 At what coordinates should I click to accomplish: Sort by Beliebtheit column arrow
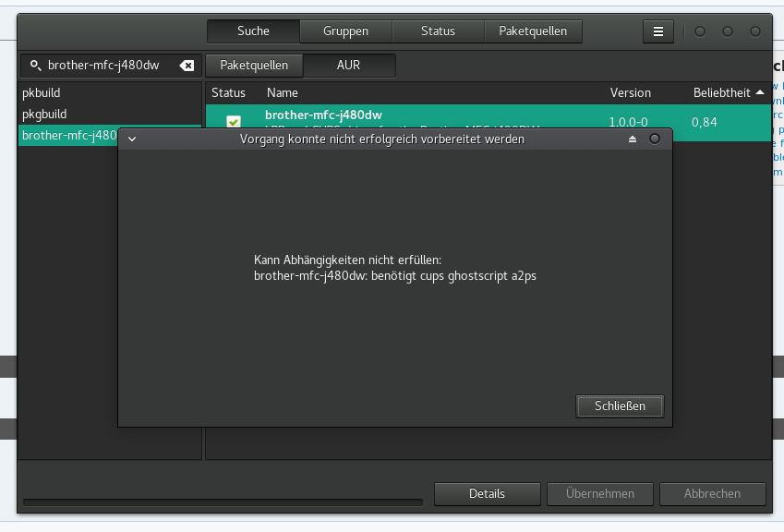760,92
